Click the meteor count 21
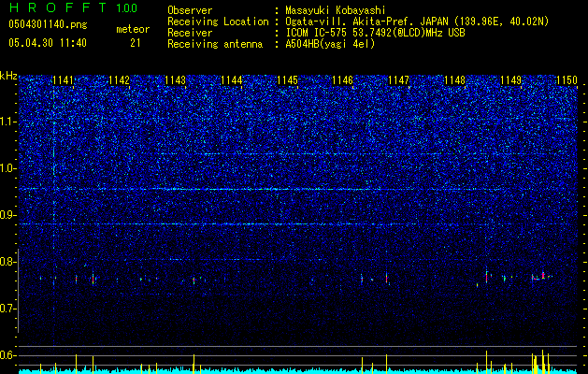Viewport: 588px width, 374px height. point(136,43)
